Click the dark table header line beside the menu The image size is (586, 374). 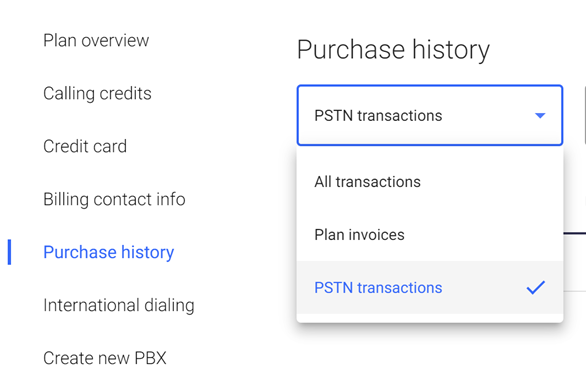tap(574, 233)
